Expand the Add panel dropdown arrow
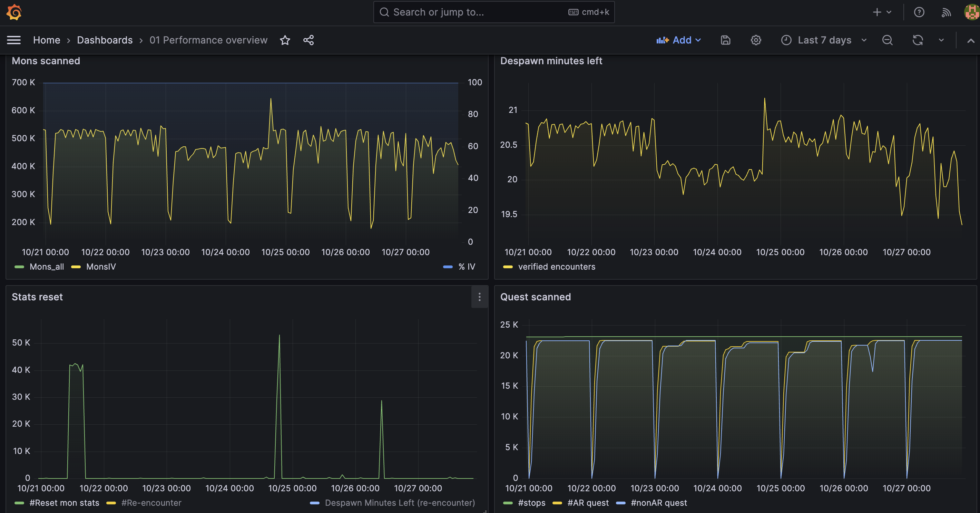 pos(700,40)
